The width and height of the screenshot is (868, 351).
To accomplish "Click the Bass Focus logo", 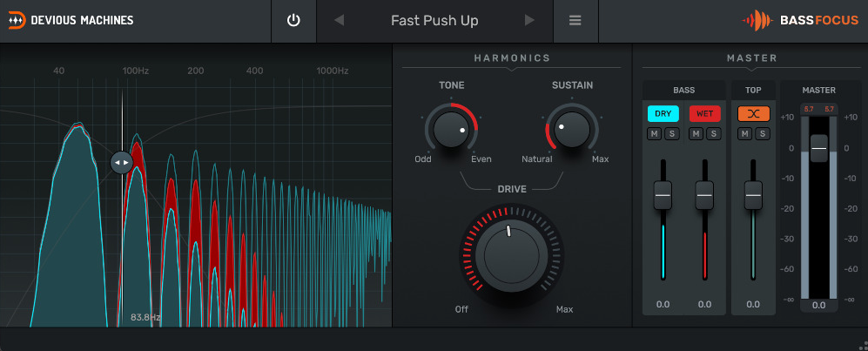I will (x=800, y=21).
